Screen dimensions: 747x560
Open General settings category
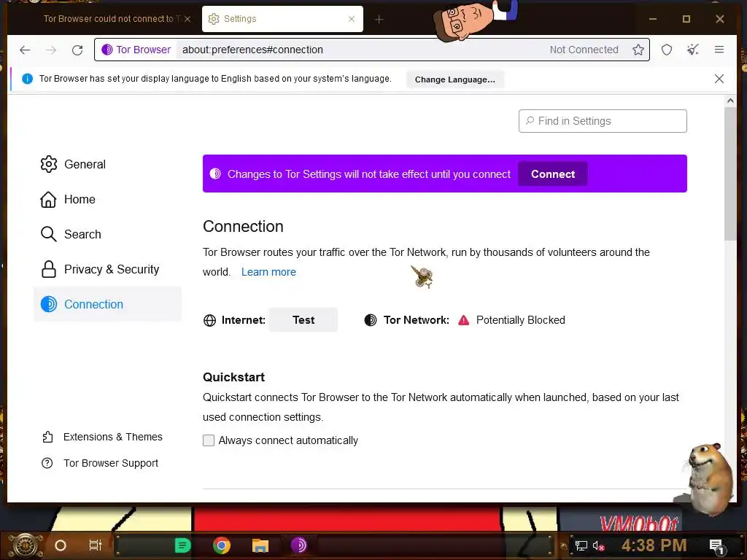click(107, 164)
